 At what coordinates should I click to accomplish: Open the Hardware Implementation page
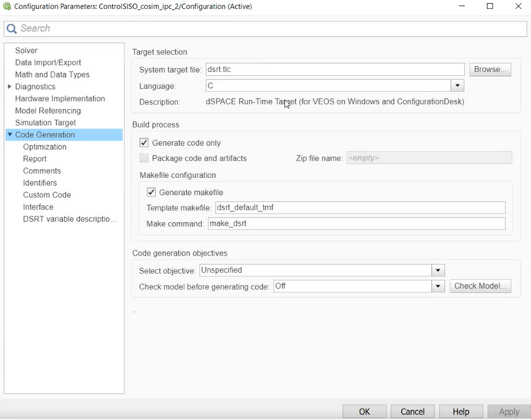point(60,99)
